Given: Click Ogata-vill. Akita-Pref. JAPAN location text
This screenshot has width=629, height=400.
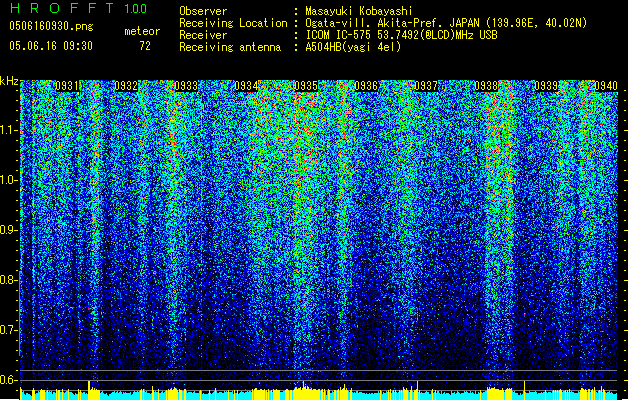Looking at the screenshot, I should coord(446,23).
